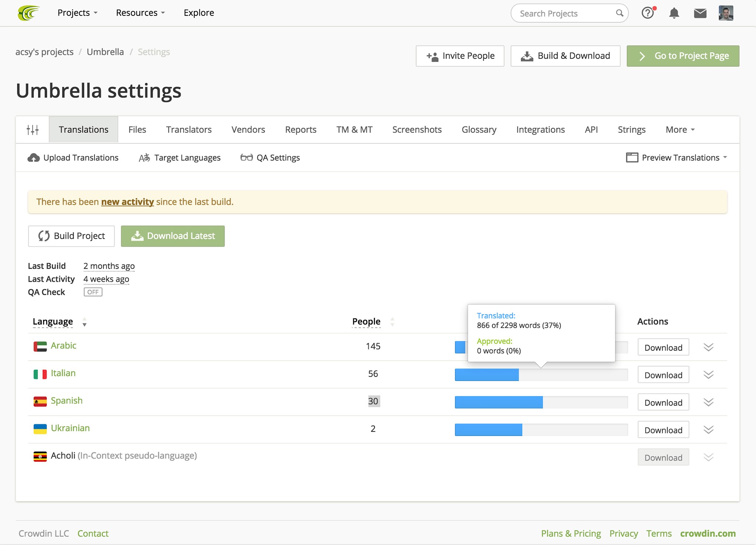Click the Italian translation progress bar
The height and width of the screenshot is (545, 756).
[541, 375]
